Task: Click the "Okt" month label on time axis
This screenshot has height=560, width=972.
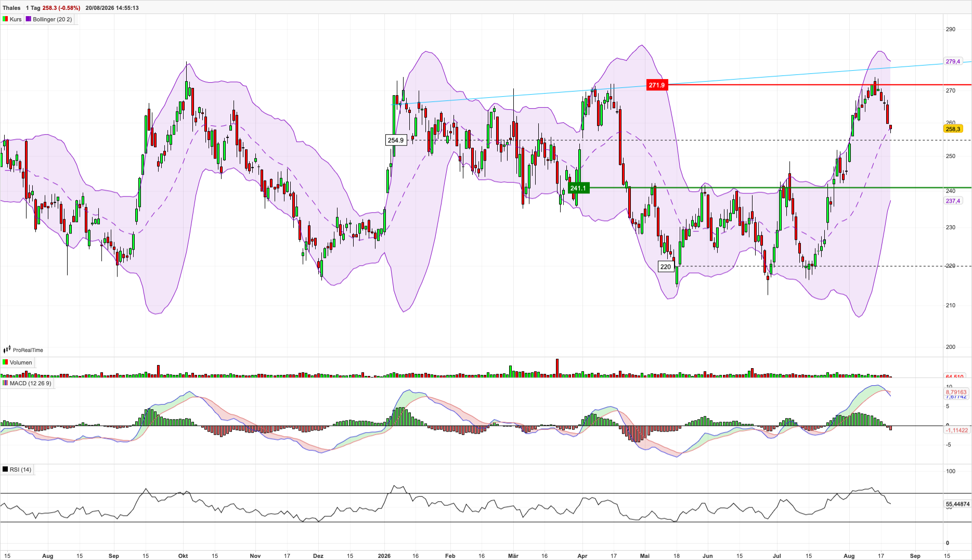Action: click(183, 556)
